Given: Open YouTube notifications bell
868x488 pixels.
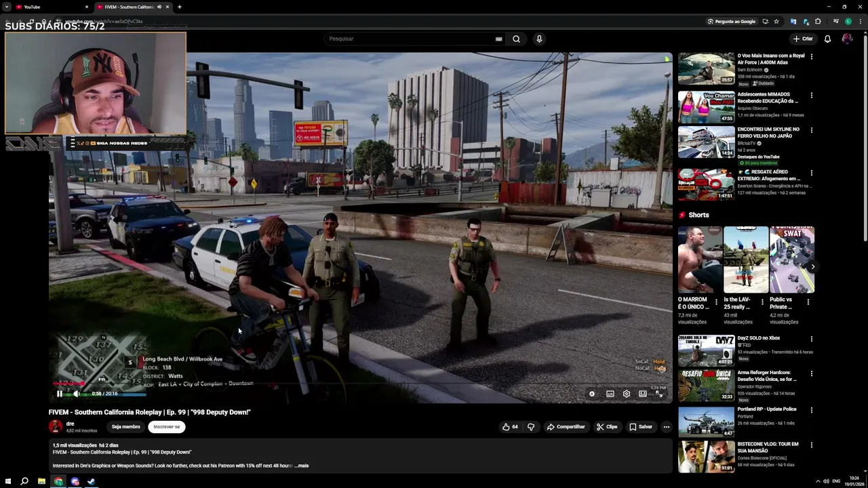Looking at the screenshot, I should (x=827, y=39).
